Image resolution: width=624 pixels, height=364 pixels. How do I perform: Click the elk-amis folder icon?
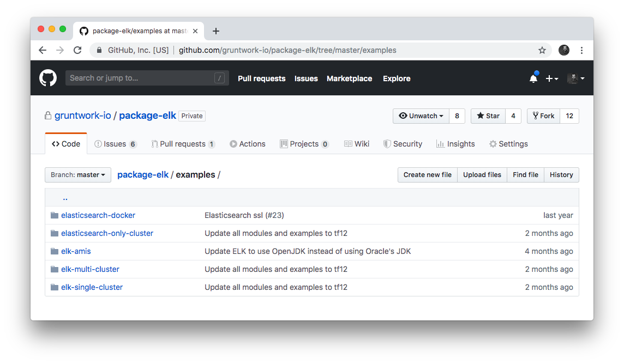click(x=54, y=251)
